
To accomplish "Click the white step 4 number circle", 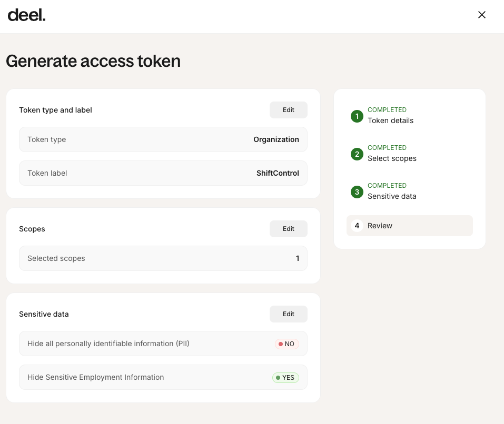I will coord(357,226).
